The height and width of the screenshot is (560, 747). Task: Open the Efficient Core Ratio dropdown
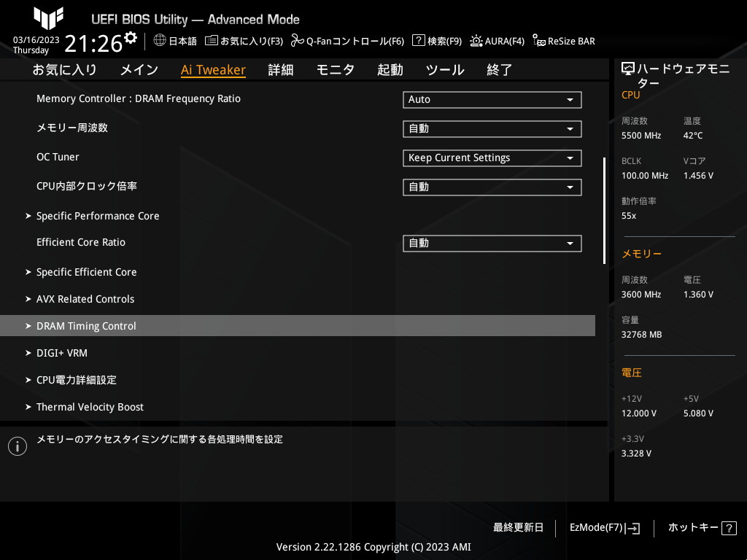492,244
